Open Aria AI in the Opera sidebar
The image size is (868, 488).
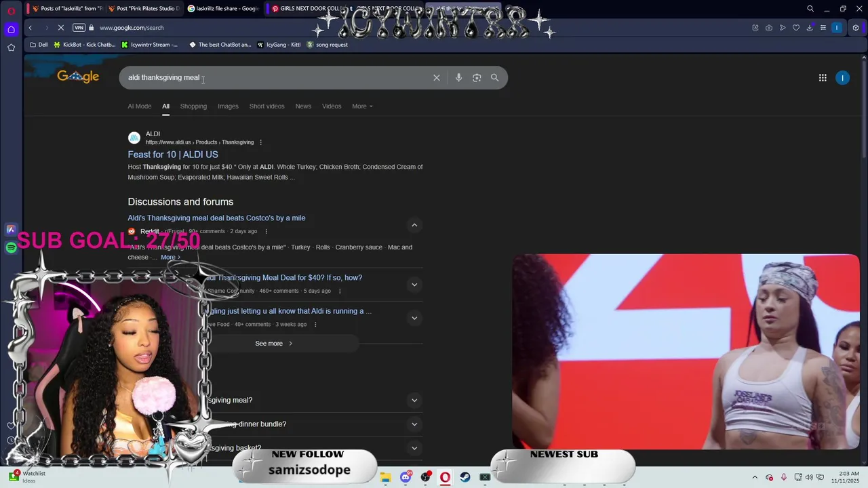point(11,230)
